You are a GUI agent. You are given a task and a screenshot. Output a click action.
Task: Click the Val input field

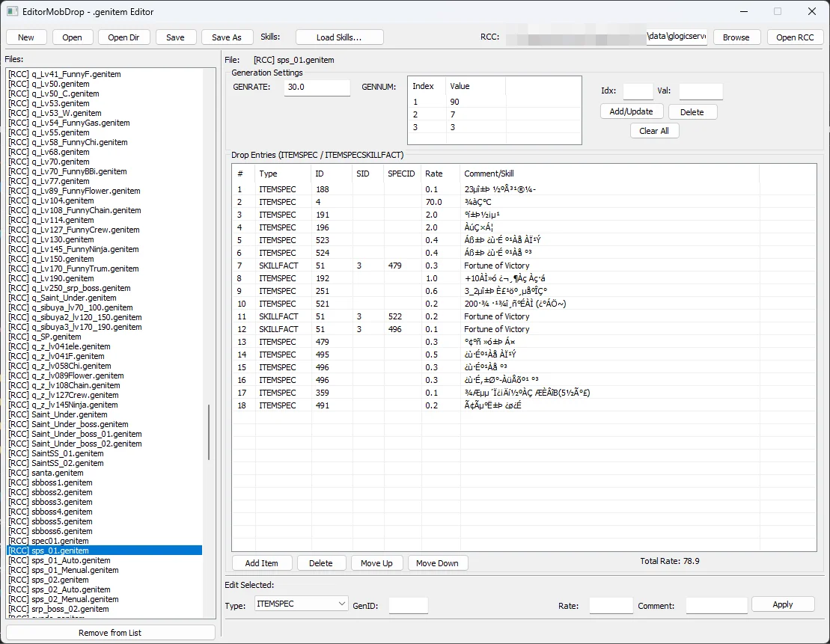click(x=701, y=91)
